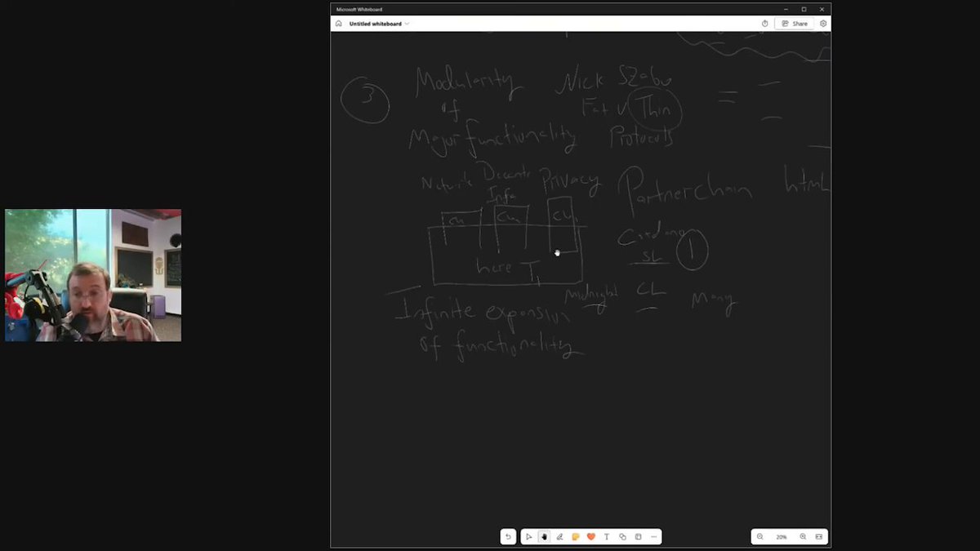
Task: Select the Untitled whiteboard title text
Action: (376, 24)
